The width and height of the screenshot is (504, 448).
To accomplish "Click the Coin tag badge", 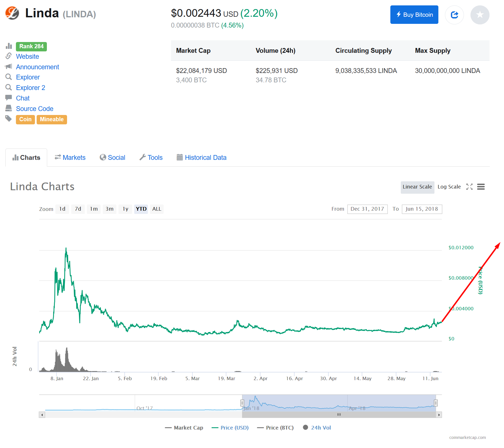I will point(25,120).
